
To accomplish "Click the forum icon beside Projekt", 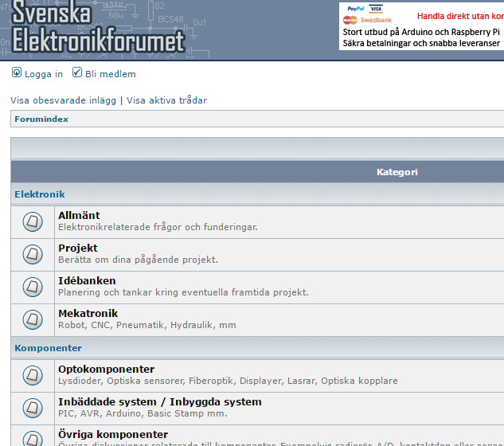I will tap(33, 254).
